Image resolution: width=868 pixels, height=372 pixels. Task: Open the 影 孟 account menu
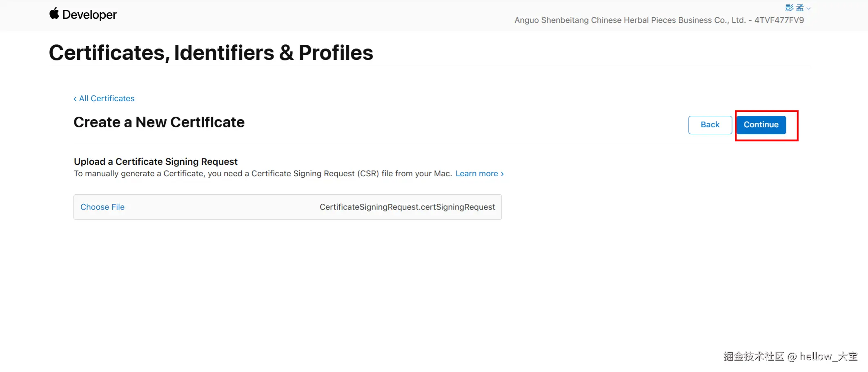pyautogui.click(x=794, y=8)
